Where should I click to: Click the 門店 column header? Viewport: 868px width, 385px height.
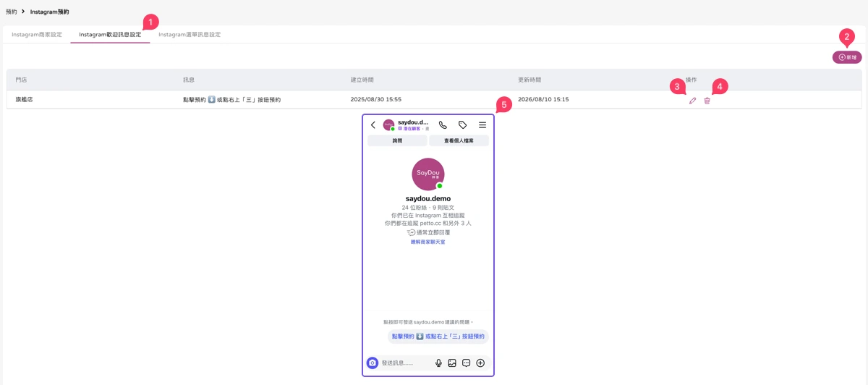pyautogui.click(x=21, y=80)
